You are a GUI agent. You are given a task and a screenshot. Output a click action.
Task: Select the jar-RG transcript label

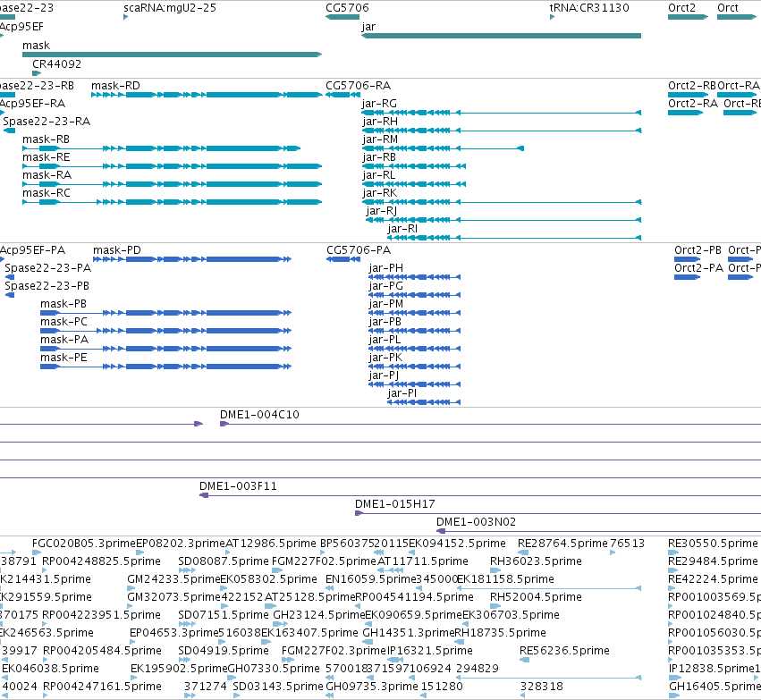(379, 104)
